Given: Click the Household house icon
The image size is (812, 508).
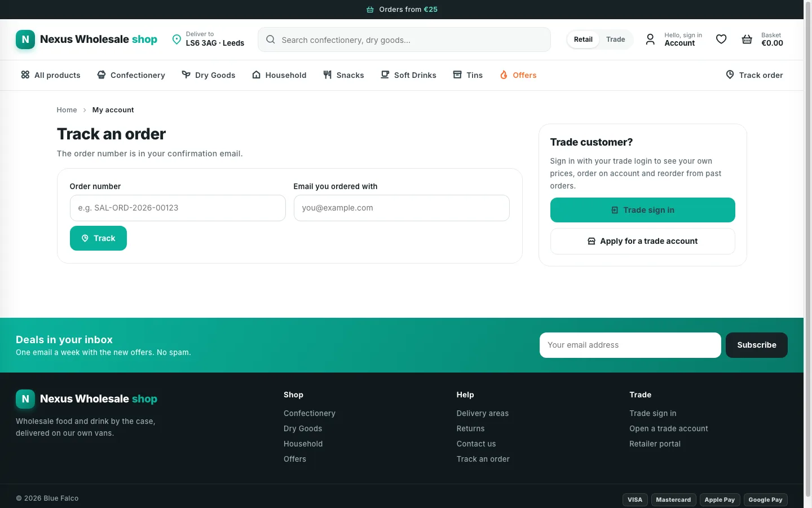Looking at the screenshot, I should [257, 75].
